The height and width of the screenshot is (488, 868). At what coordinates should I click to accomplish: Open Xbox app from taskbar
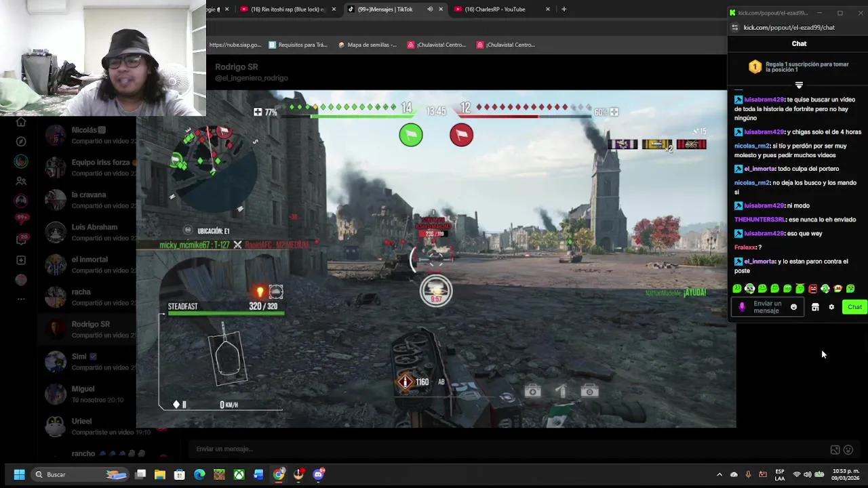click(239, 474)
